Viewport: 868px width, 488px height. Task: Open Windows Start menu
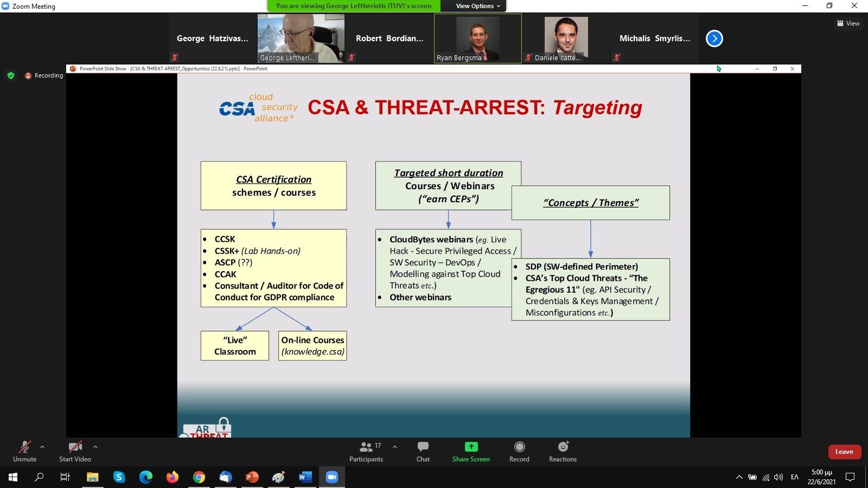pos(13,477)
